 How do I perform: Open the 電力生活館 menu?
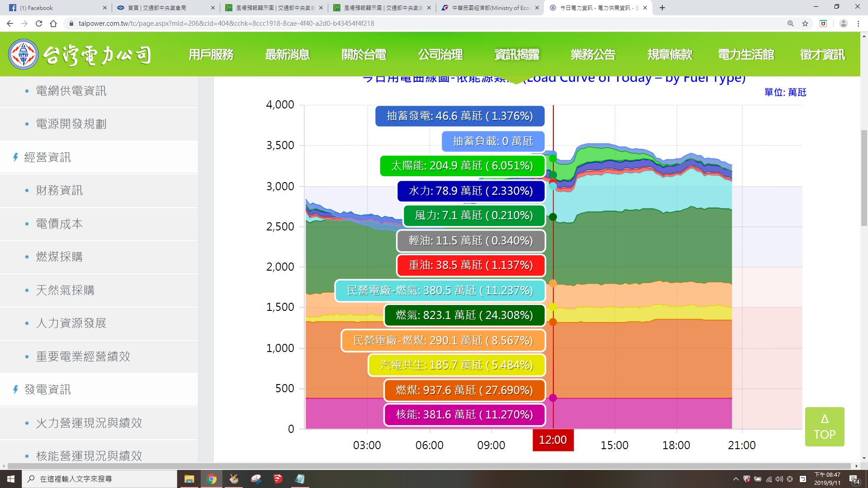[746, 55]
